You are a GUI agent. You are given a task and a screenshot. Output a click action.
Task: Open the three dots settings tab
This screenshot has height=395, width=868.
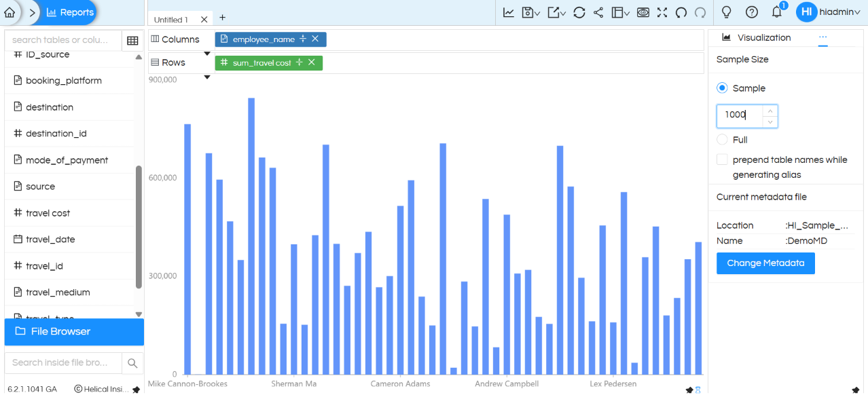point(822,37)
